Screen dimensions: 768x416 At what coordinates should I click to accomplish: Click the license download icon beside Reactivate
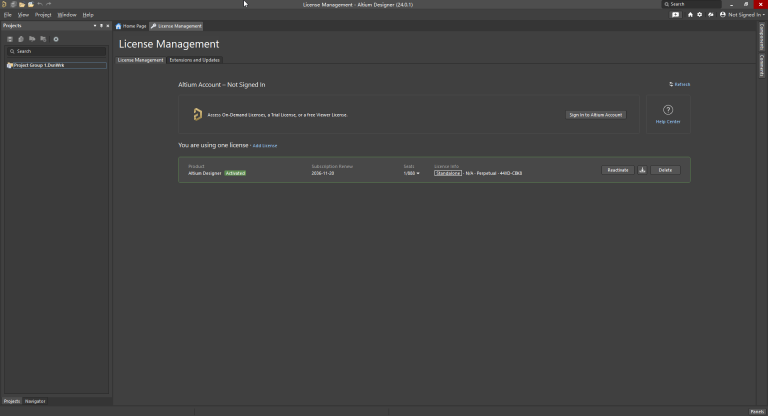click(x=642, y=170)
